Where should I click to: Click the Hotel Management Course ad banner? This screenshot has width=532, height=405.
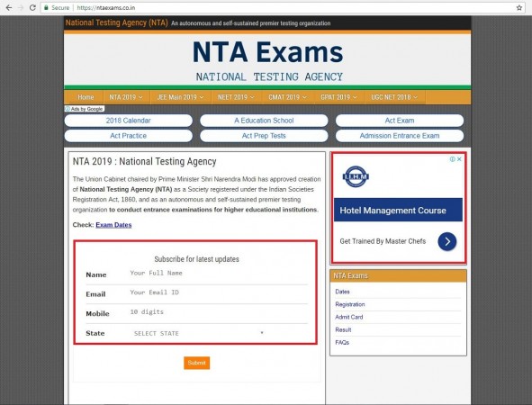(398, 210)
